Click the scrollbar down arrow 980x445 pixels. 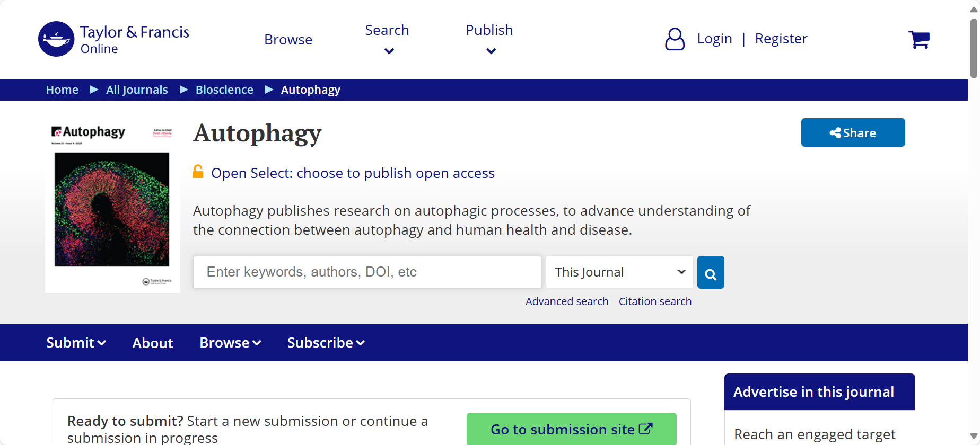click(974, 436)
